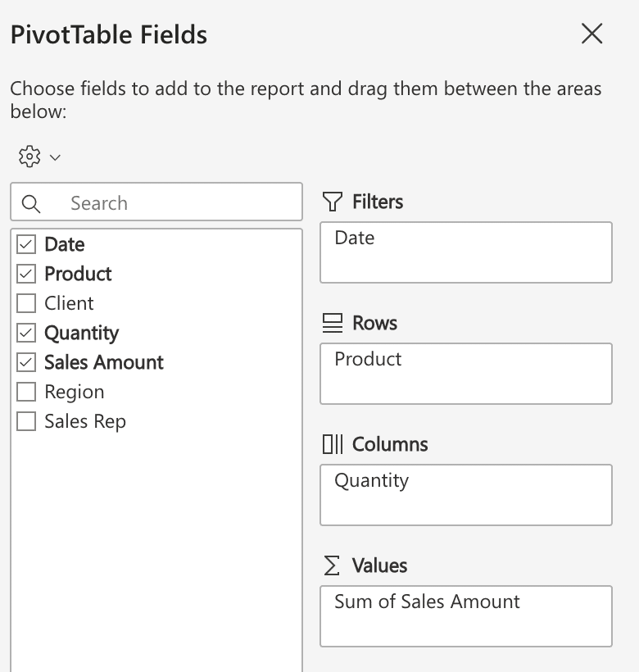Enable the Client field checkbox
Image resolution: width=639 pixels, height=672 pixels.
26,303
